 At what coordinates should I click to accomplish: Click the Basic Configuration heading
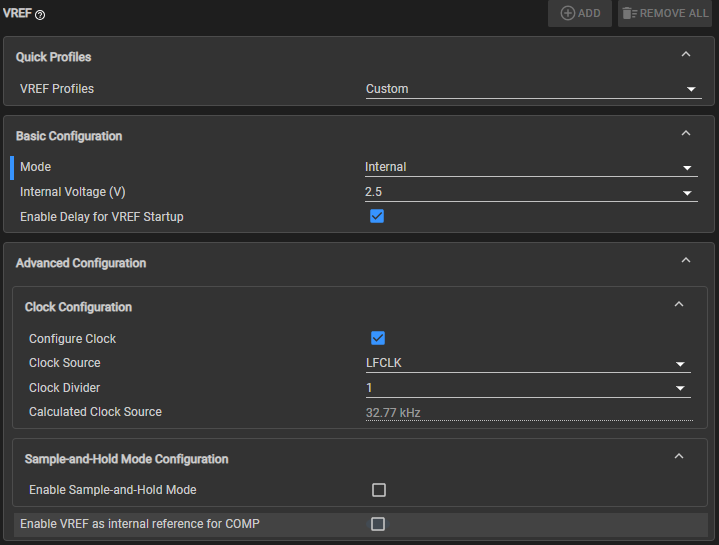pyautogui.click(x=69, y=136)
